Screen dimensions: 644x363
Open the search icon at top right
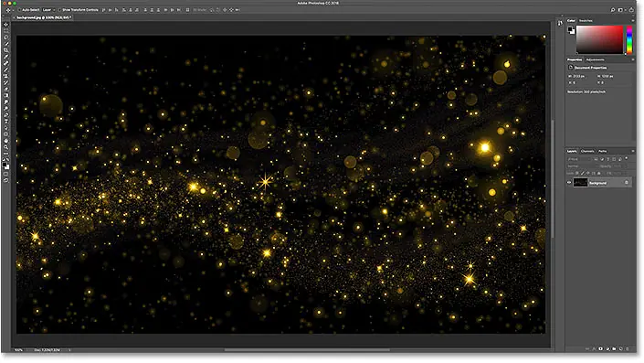(x=612, y=10)
